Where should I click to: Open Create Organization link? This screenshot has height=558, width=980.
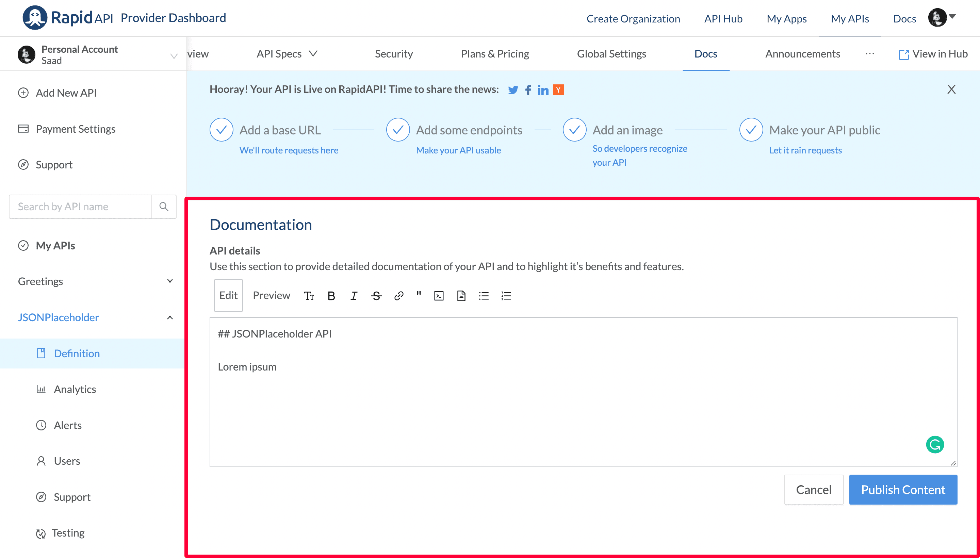click(x=633, y=18)
